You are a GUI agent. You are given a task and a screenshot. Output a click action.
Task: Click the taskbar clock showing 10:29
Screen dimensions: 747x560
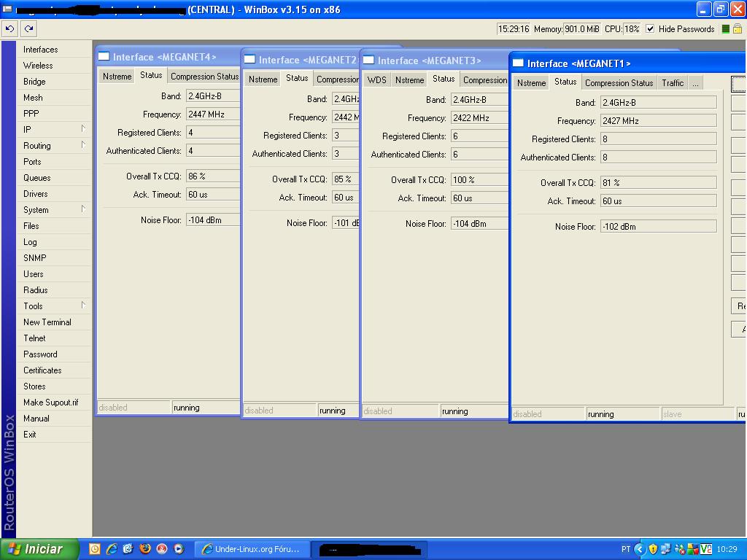coord(727,549)
